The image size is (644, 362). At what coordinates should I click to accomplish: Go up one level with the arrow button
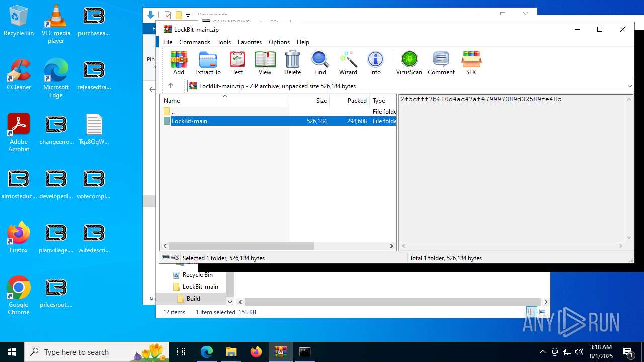coord(171,86)
